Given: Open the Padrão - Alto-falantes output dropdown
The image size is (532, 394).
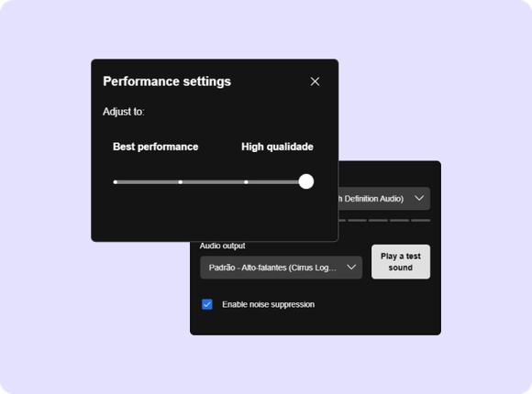Looking at the screenshot, I should pyautogui.click(x=281, y=268).
